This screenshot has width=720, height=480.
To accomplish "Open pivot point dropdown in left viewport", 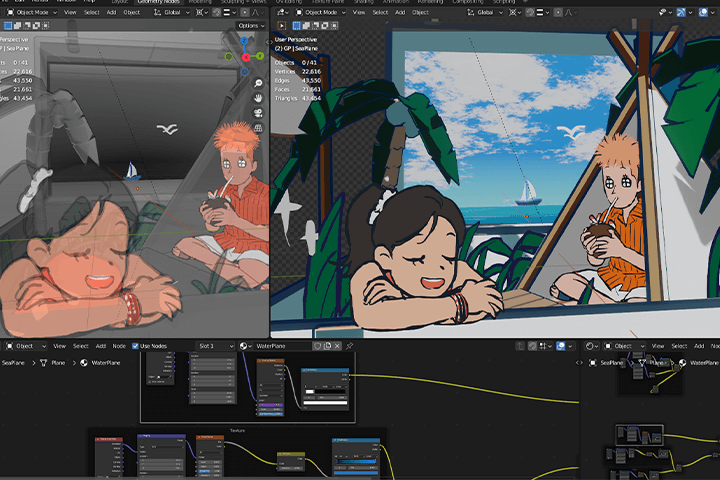I will [202, 12].
